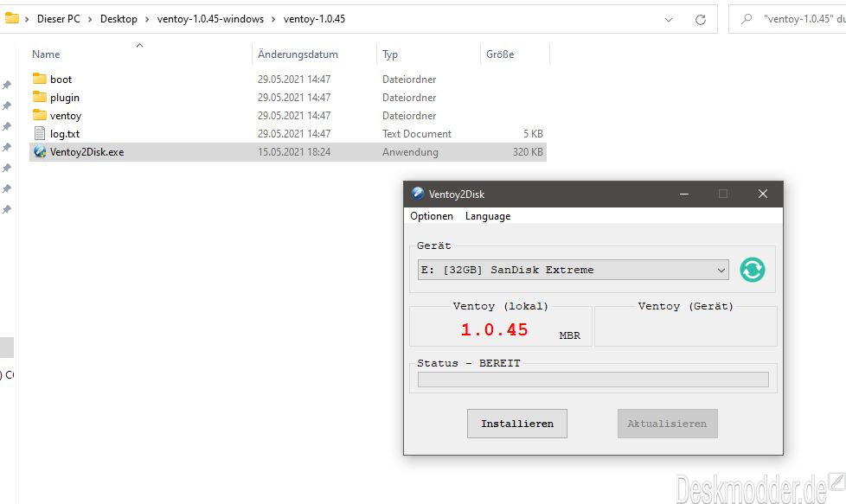Screen dimensions: 846x504
Task: Click the 5 KB size cell
Action: coord(533,134)
